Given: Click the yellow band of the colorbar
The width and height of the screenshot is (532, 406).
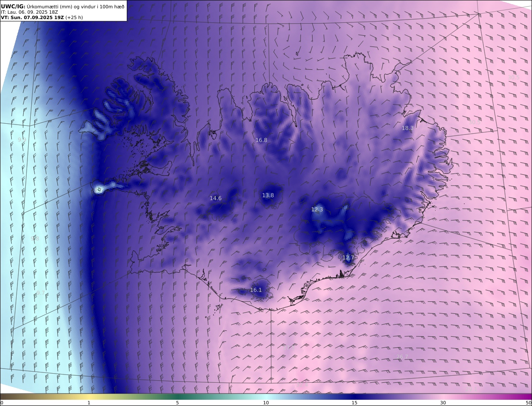Looking at the screenshot, I should pos(89,396).
